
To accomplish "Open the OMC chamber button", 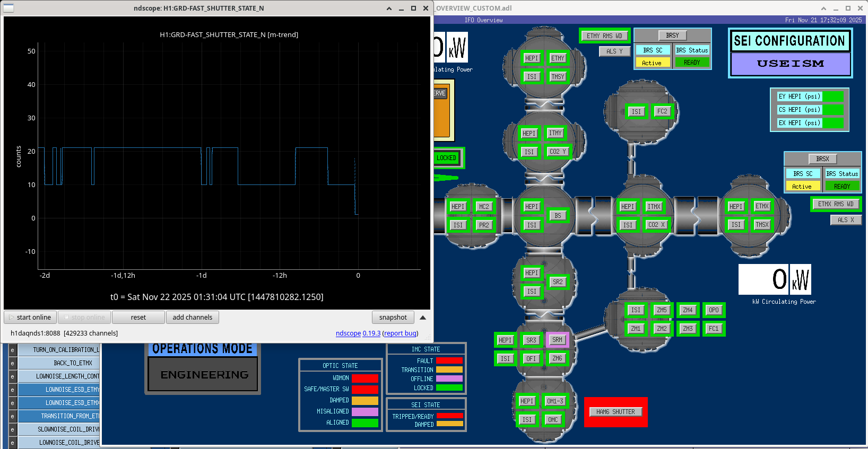I will [x=553, y=420].
